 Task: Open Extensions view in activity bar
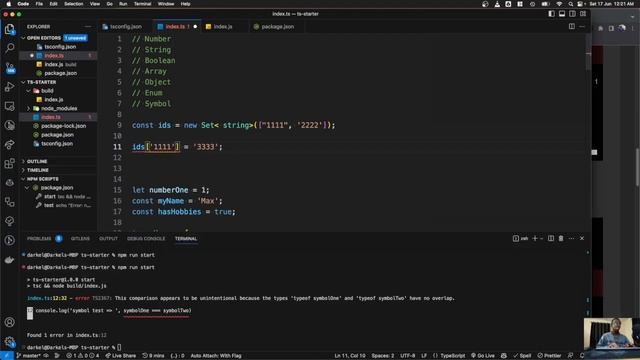(x=9, y=164)
